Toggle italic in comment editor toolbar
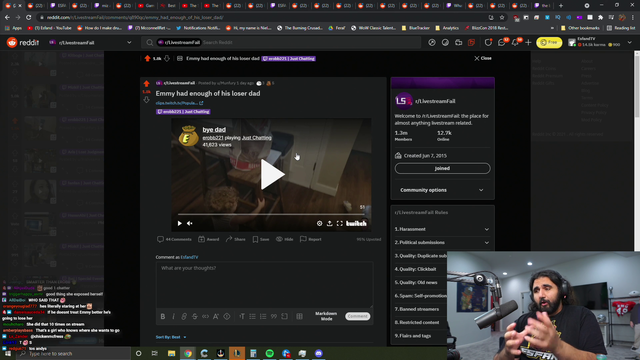640x360 pixels. (173, 316)
